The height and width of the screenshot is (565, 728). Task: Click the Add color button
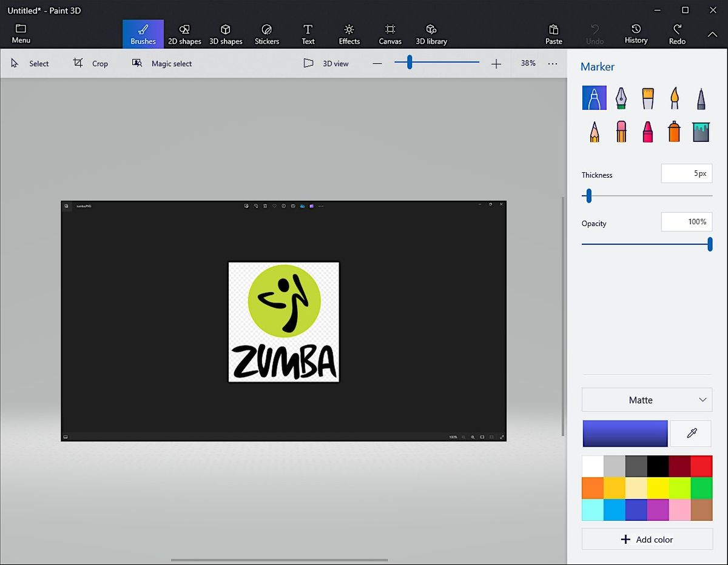click(x=647, y=540)
